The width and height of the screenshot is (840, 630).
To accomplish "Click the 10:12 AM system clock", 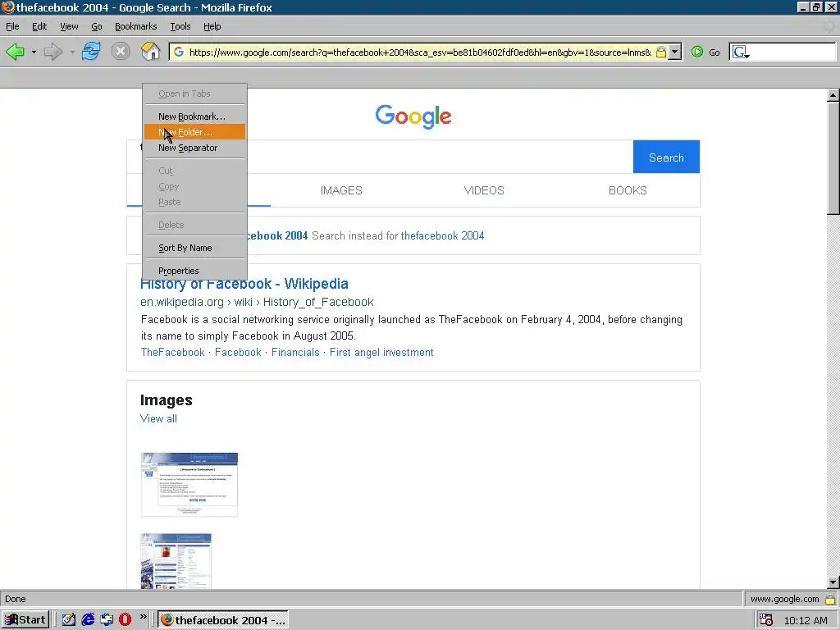I will [806, 620].
